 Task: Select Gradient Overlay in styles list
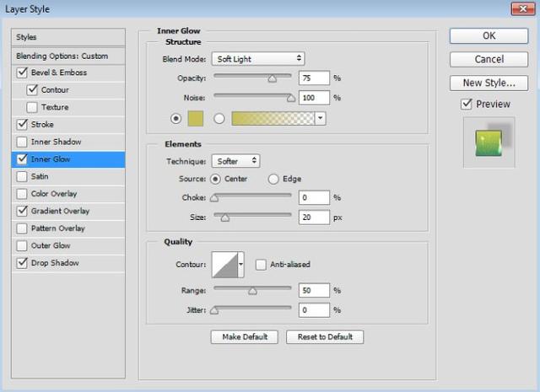point(60,211)
